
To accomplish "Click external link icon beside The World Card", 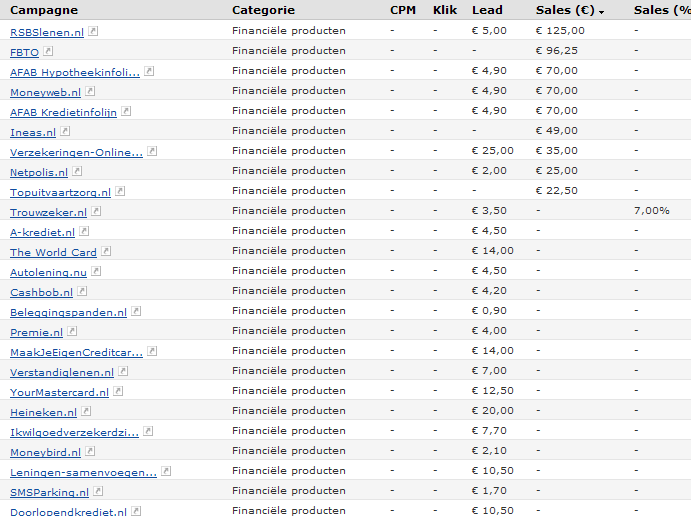I will pos(106,251).
